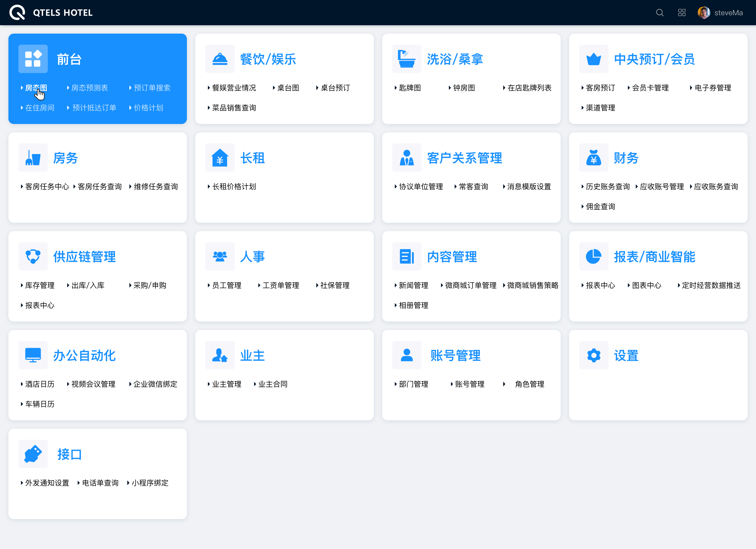Click the QTELS HOTEL logo icon
Viewport: 756px width, 549px height.
[17, 13]
